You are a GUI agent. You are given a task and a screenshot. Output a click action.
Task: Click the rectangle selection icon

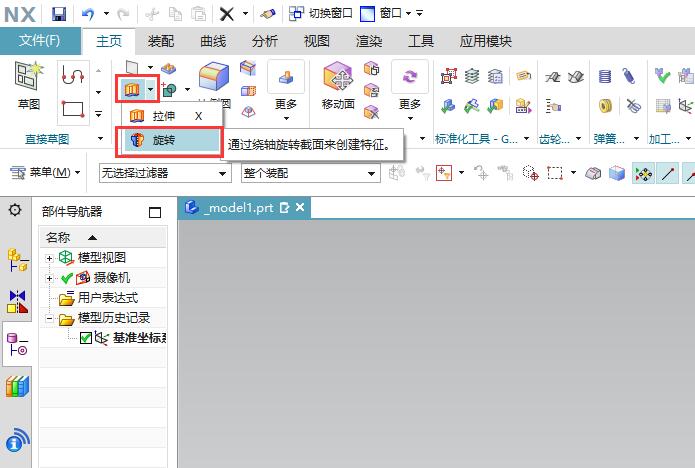tap(554, 173)
